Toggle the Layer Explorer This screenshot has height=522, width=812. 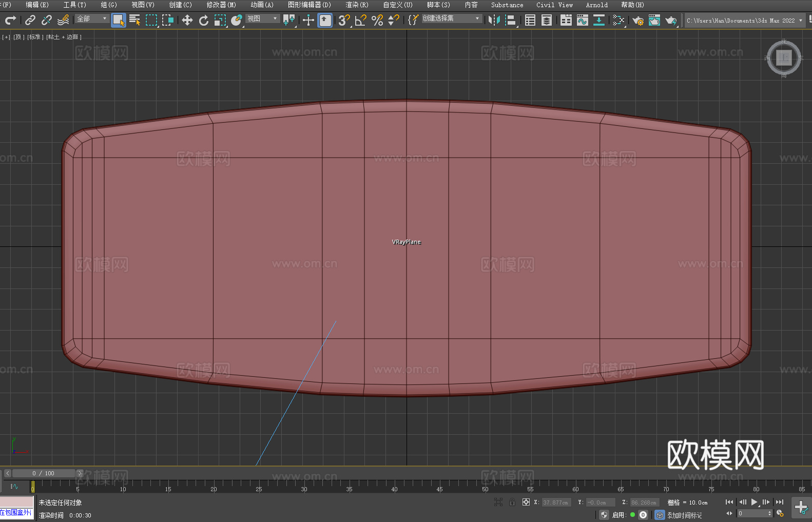tap(547, 20)
